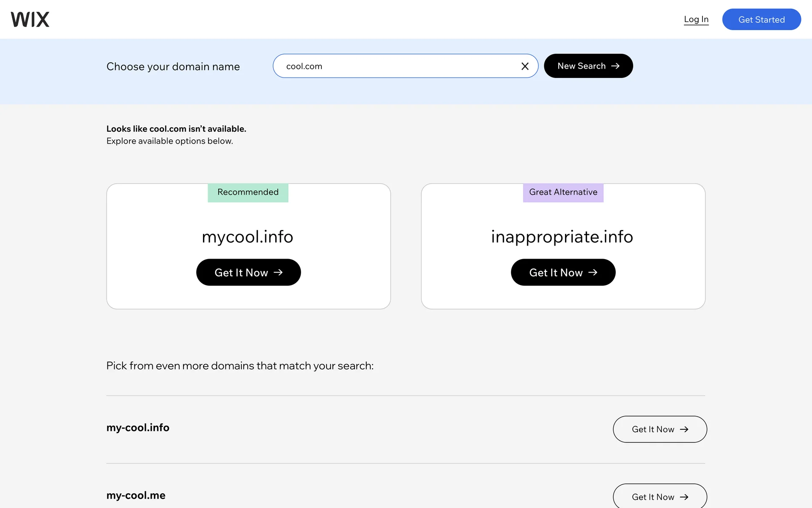
Task: Click Get It Now for my-cool.me
Action: tap(659, 497)
